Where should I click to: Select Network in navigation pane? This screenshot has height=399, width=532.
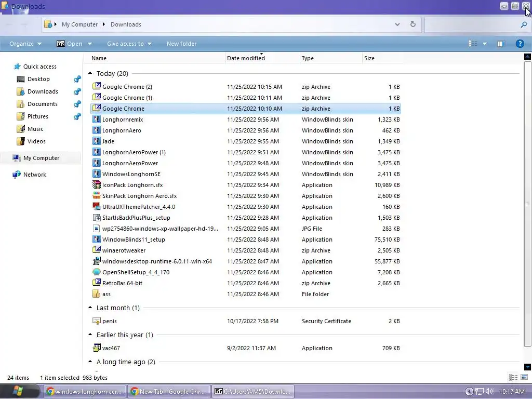coord(35,175)
